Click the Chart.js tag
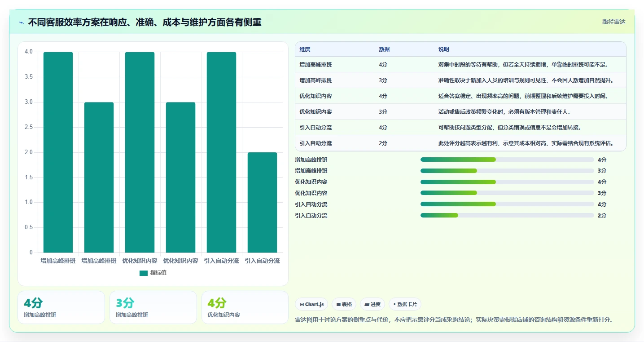 312,304
